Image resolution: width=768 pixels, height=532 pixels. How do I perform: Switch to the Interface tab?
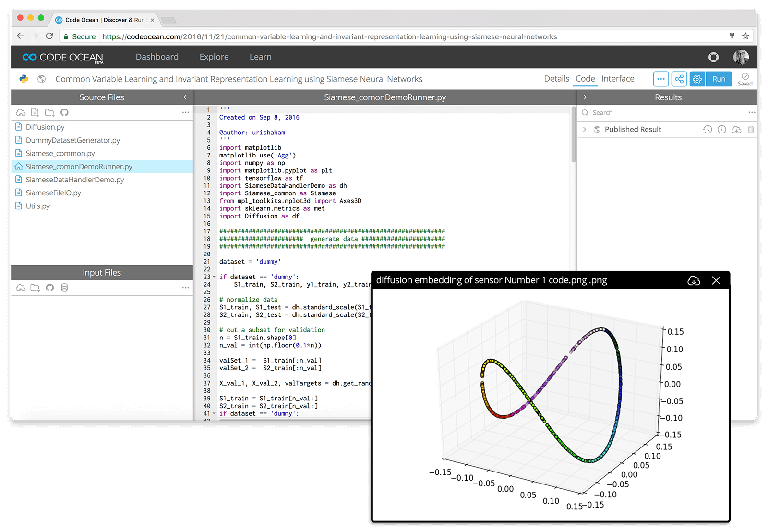pyautogui.click(x=618, y=79)
